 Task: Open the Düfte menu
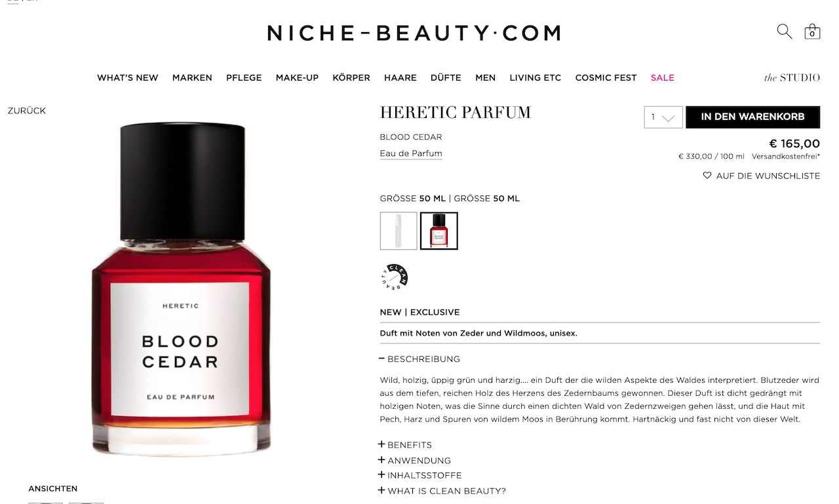coord(446,77)
